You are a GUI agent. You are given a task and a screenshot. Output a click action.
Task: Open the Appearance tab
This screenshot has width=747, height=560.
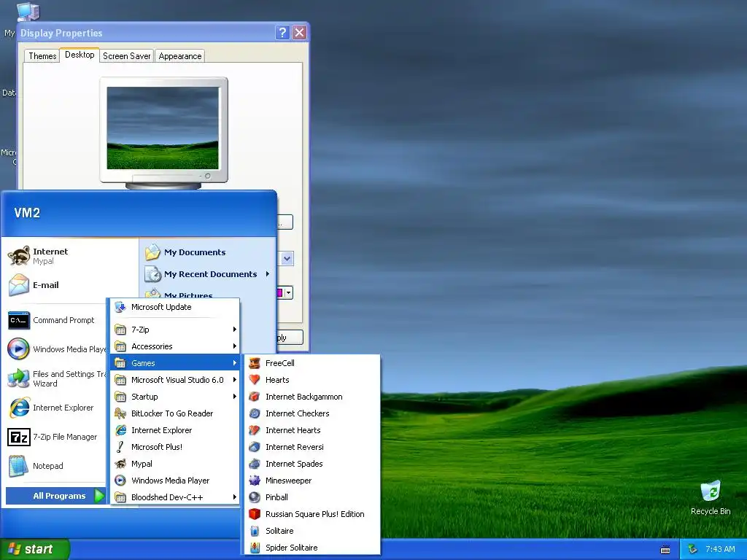coord(180,55)
